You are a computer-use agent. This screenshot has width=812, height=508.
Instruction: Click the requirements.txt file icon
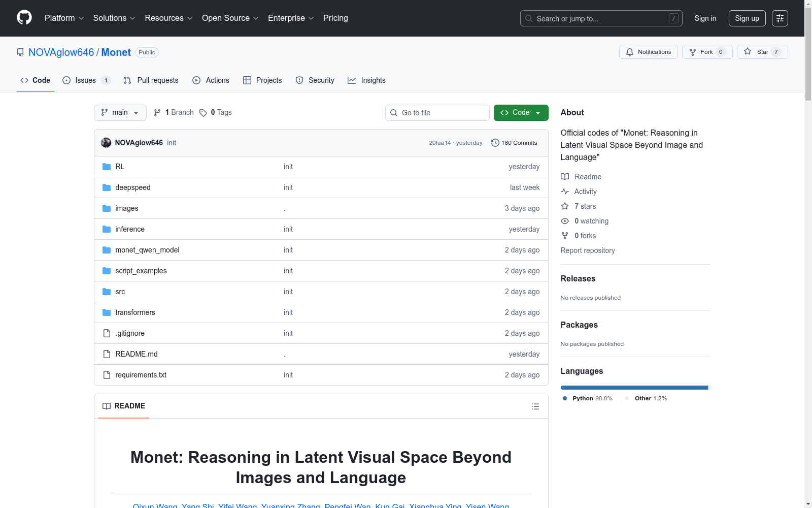click(x=107, y=375)
